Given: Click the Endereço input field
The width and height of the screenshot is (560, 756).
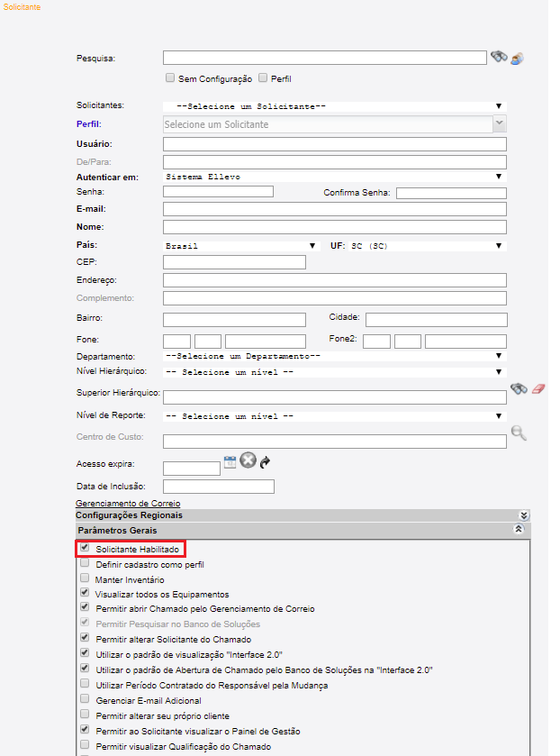Looking at the screenshot, I should click(334, 280).
